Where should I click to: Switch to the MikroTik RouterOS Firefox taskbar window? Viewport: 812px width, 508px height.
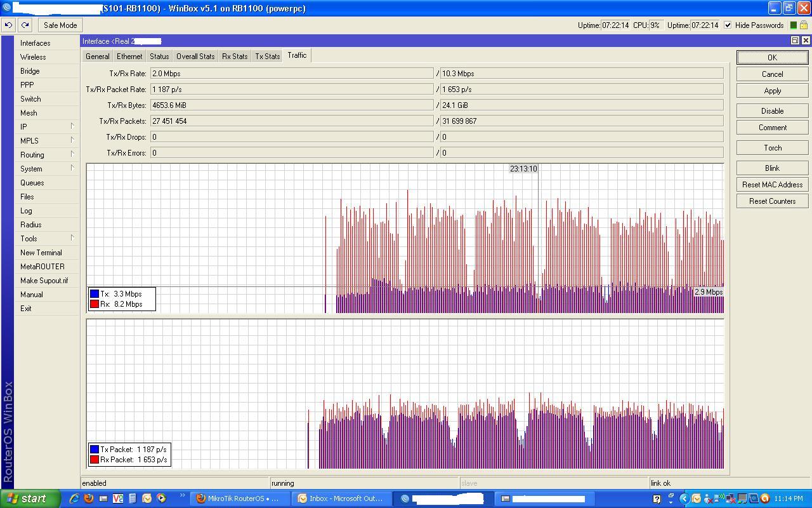241,498
